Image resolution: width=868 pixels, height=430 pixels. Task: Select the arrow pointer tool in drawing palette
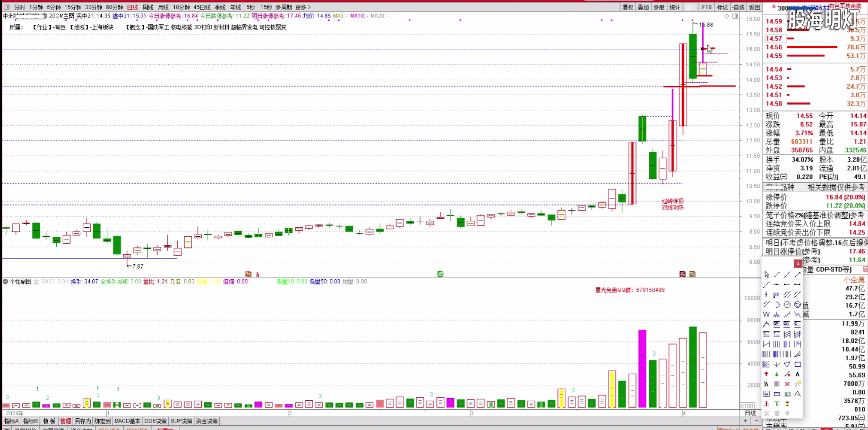767,274
